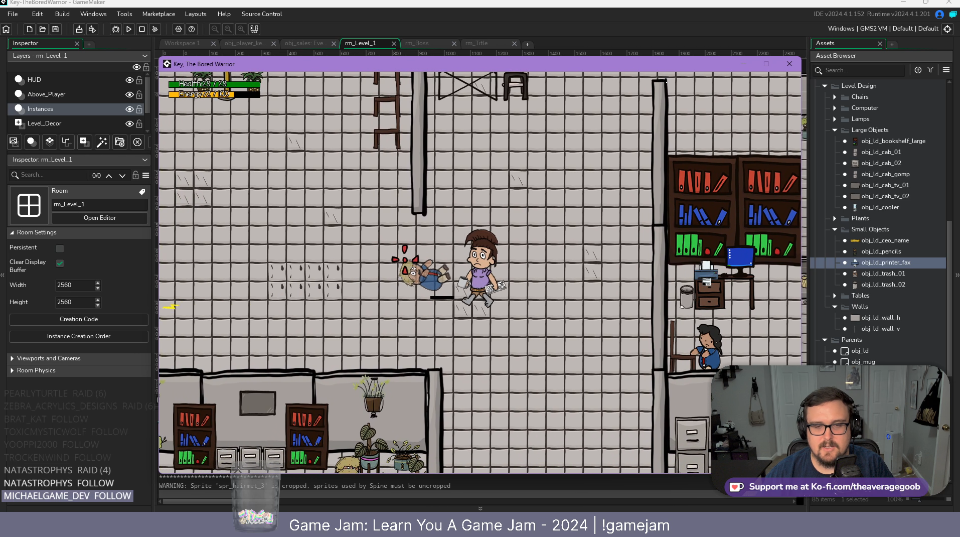Image resolution: width=960 pixels, height=537 pixels.
Task: Create a new project from toolbar
Action: [x=29, y=29]
